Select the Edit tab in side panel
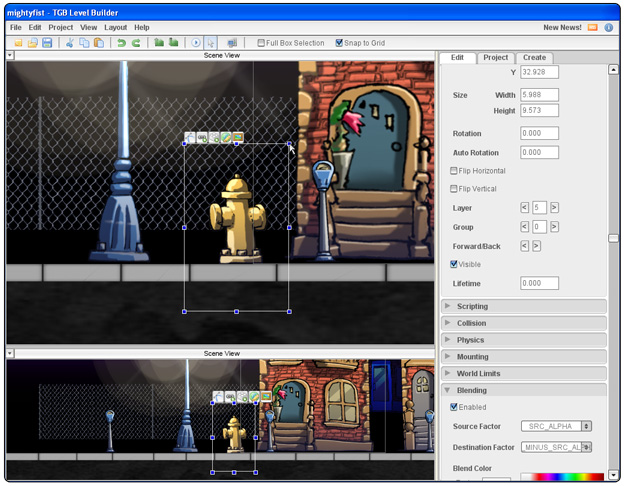Viewport: 625px width, 486px height. [457, 57]
